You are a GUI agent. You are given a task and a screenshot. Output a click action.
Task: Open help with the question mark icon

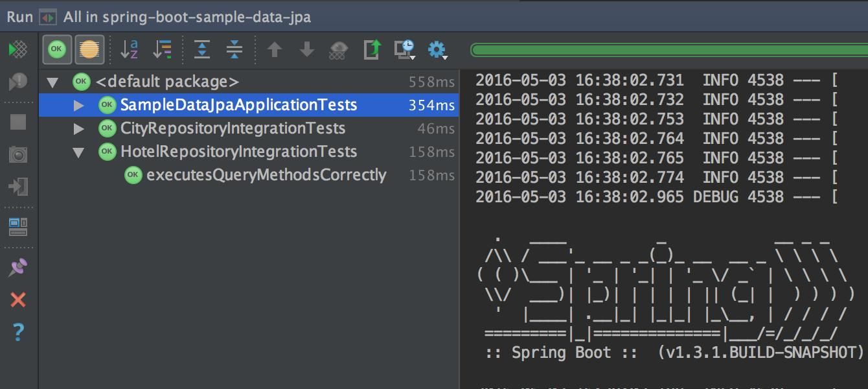pyautogui.click(x=18, y=332)
